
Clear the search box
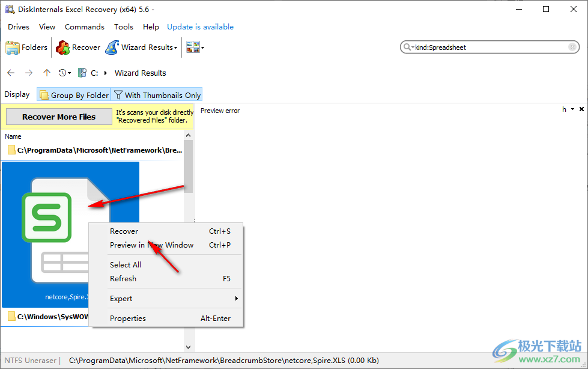tap(572, 47)
